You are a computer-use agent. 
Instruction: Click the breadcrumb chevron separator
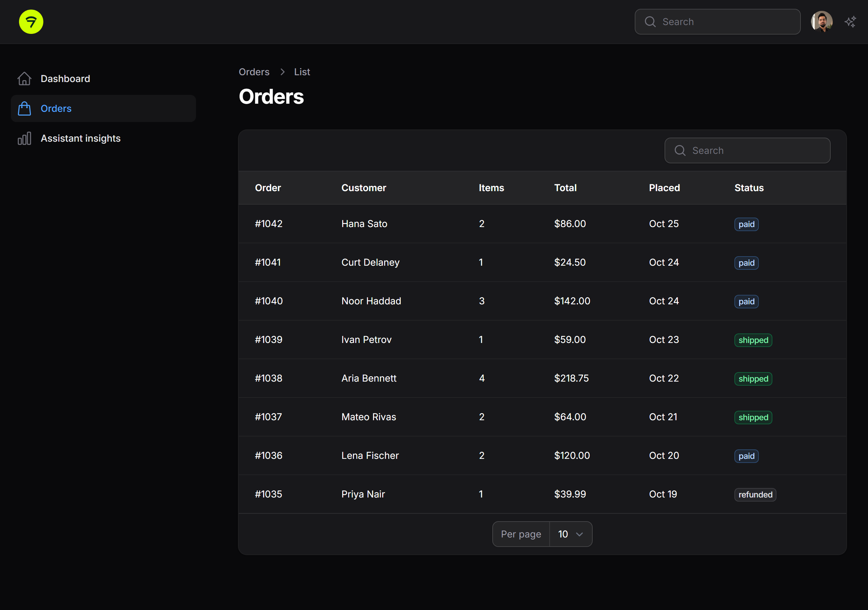(282, 72)
